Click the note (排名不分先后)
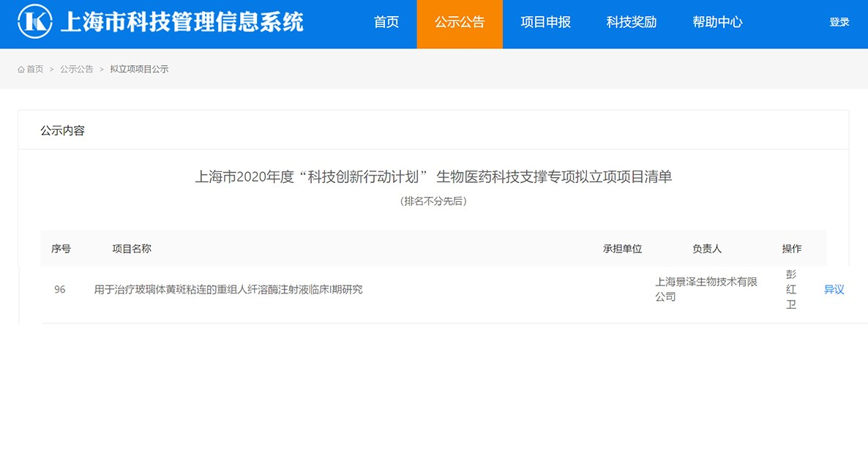 click(433, 201)
